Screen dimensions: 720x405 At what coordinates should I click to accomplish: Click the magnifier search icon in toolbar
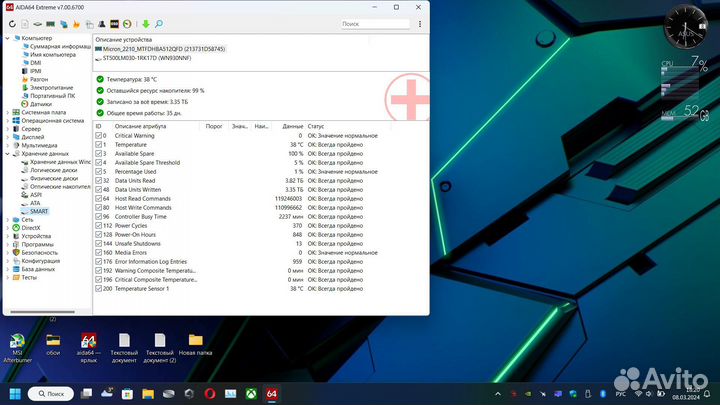[x=159, y=24]
